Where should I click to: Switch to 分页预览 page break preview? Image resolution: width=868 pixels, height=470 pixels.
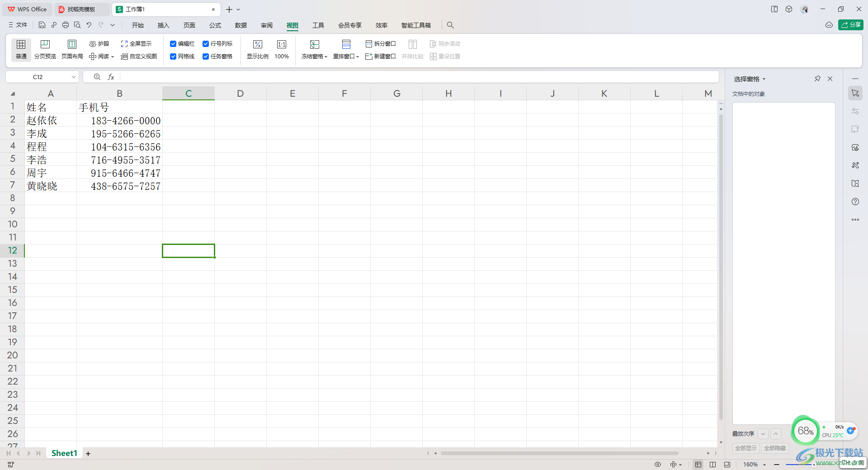45,49
